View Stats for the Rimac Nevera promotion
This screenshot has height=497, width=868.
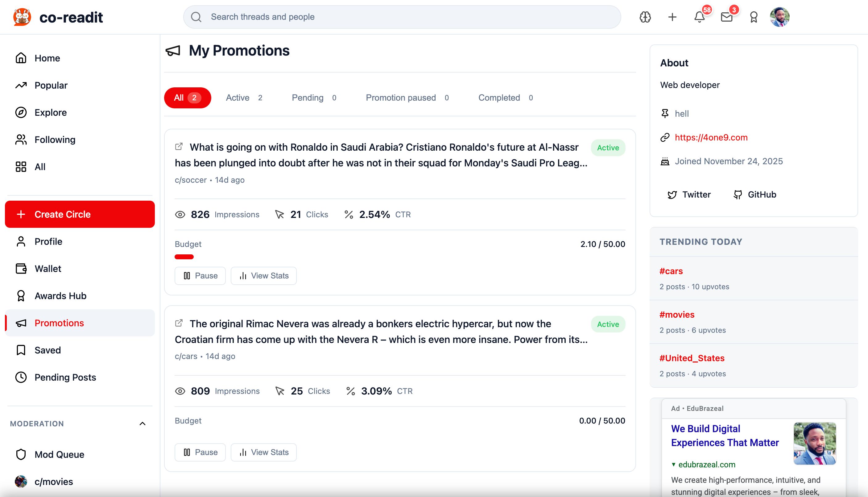tap(264, 452)
